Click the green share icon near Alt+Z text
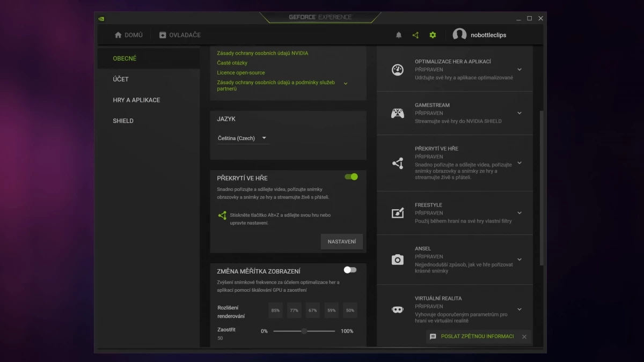This screenshot has height=362, width=644. 222,216
